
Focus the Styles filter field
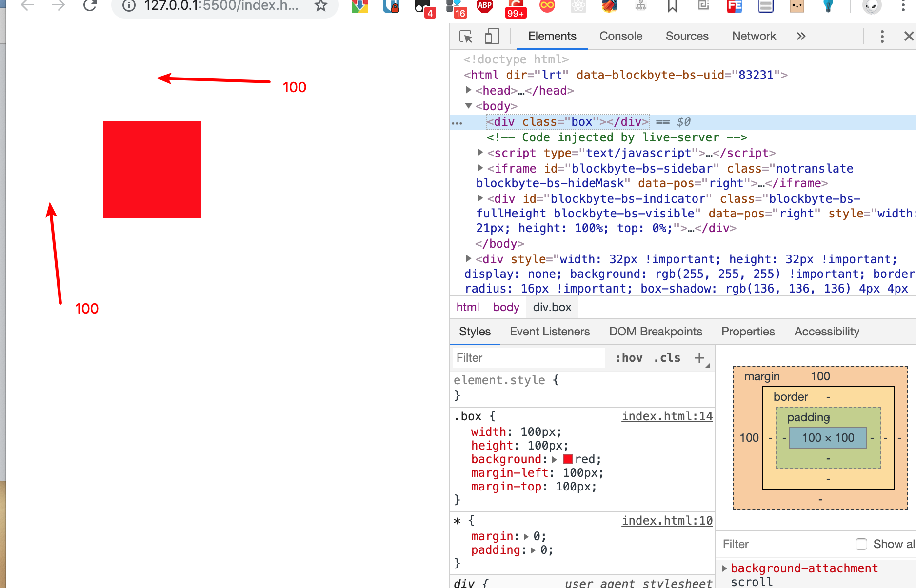click(x=529, y=358)
